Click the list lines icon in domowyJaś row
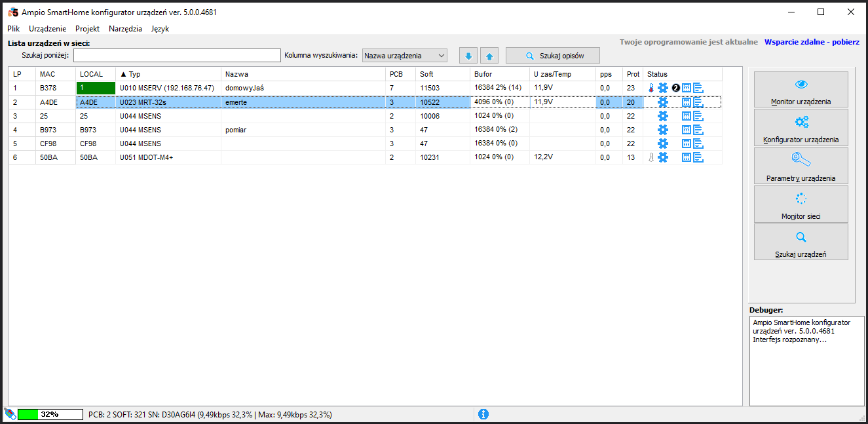 [x=698, y=88]
